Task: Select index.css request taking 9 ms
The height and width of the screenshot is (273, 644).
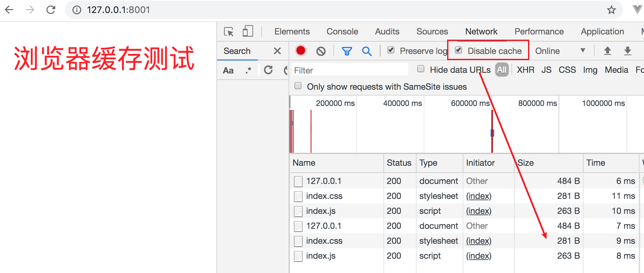Action: click(324, 241)
